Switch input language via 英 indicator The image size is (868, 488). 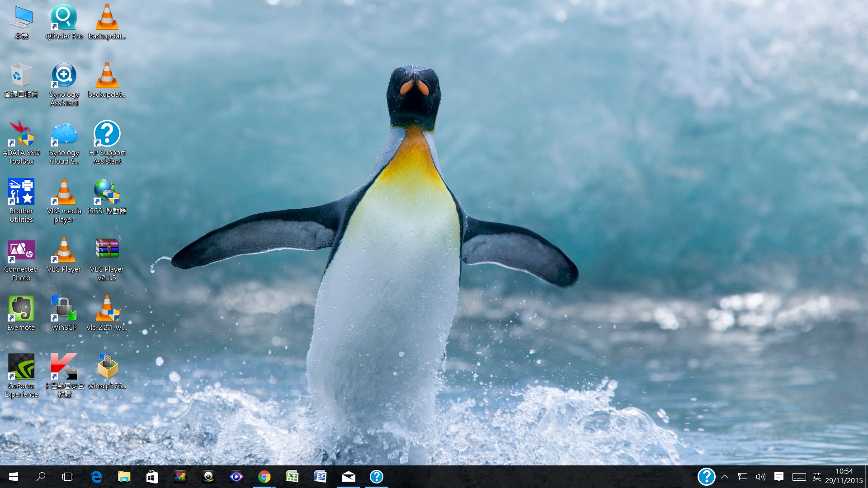click(817, 477)
